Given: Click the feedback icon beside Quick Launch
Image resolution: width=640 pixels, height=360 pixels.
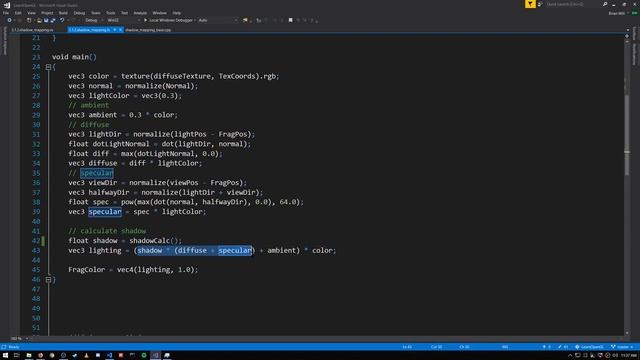Looking at the screenshot, I should pos(540,4).
